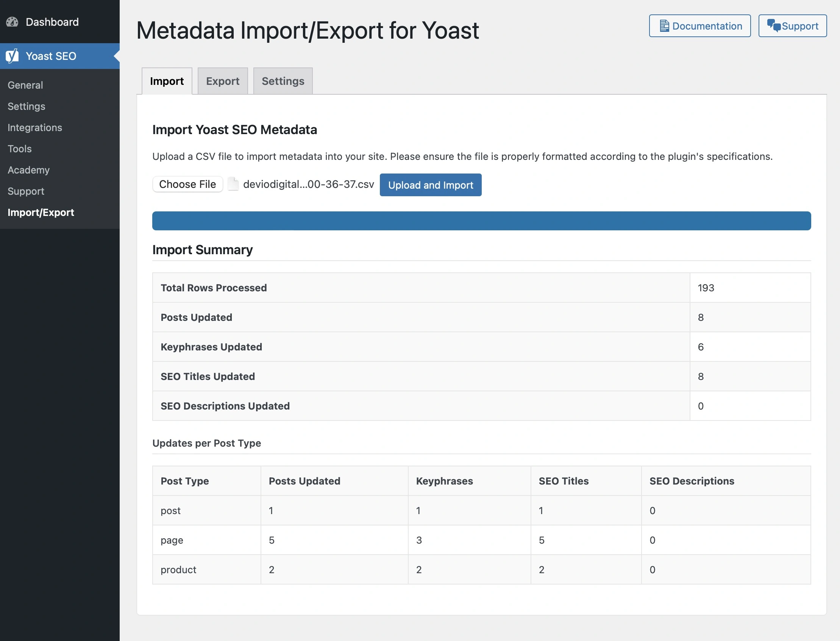Screen dimensions: 840x641
Task: Click the SEO Descriptions Updated label
Action: [x=225, y=406]
